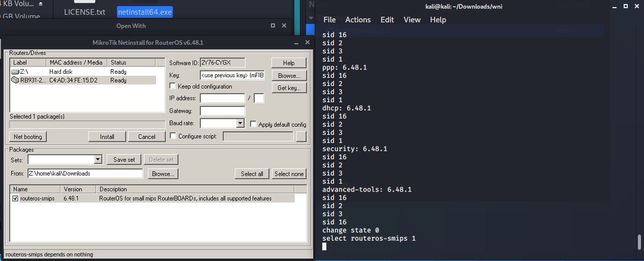The image size is (644, 261).
Task: Open File menu in the terminal
Action: [329, 19]
